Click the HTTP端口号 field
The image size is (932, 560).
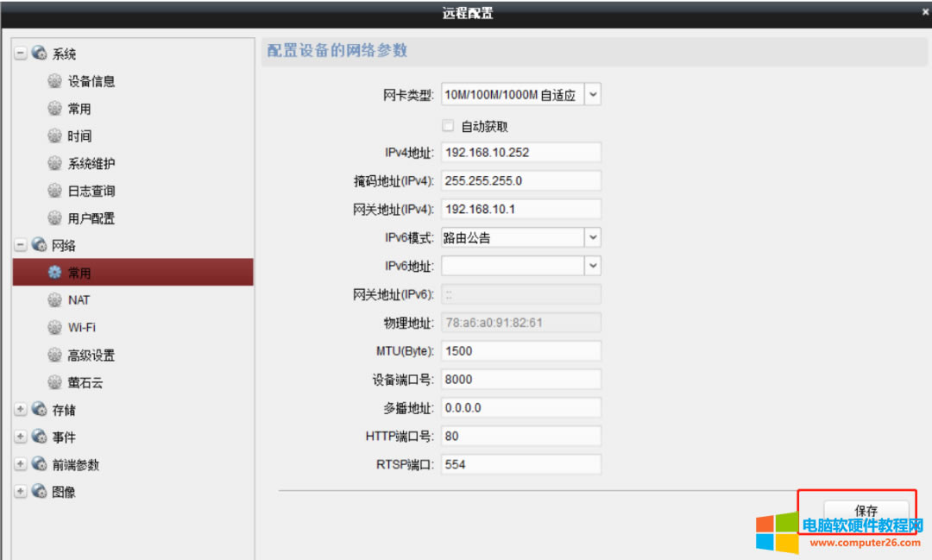(x=520, y=436)
